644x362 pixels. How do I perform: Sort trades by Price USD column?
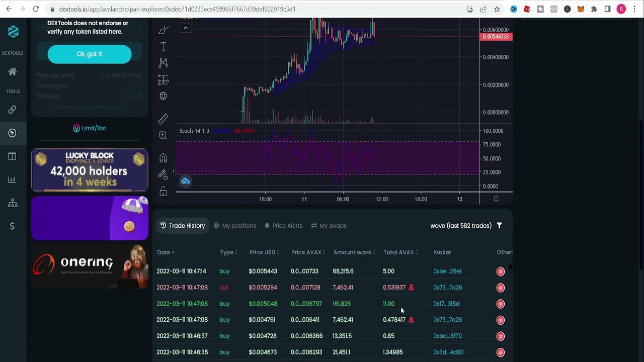(264, 252)
